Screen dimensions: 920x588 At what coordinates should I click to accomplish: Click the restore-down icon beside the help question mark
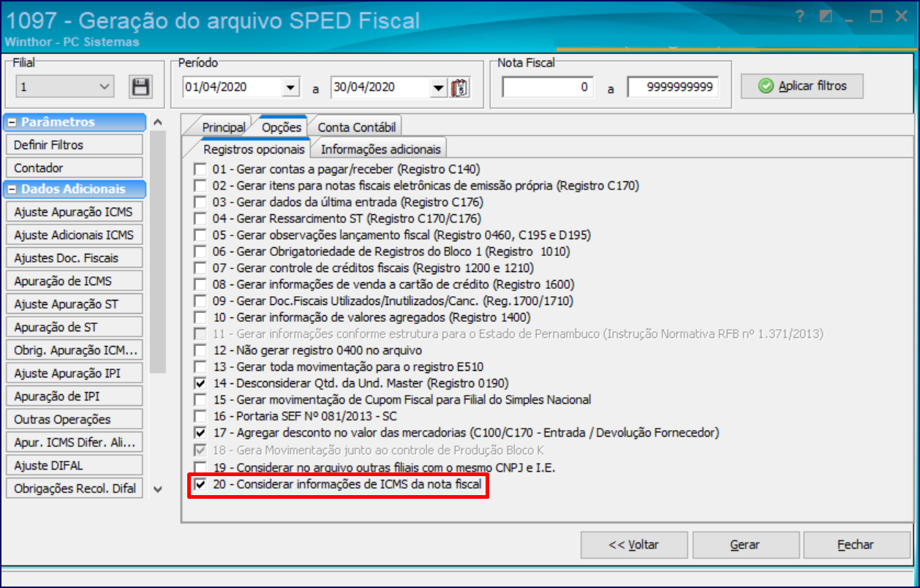coord(826,18)
